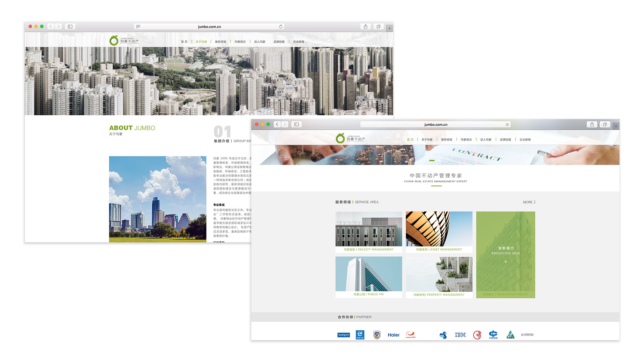Open the IBM partner logo
The width and height of the screenshot is (644, 362).
(460, 335)
